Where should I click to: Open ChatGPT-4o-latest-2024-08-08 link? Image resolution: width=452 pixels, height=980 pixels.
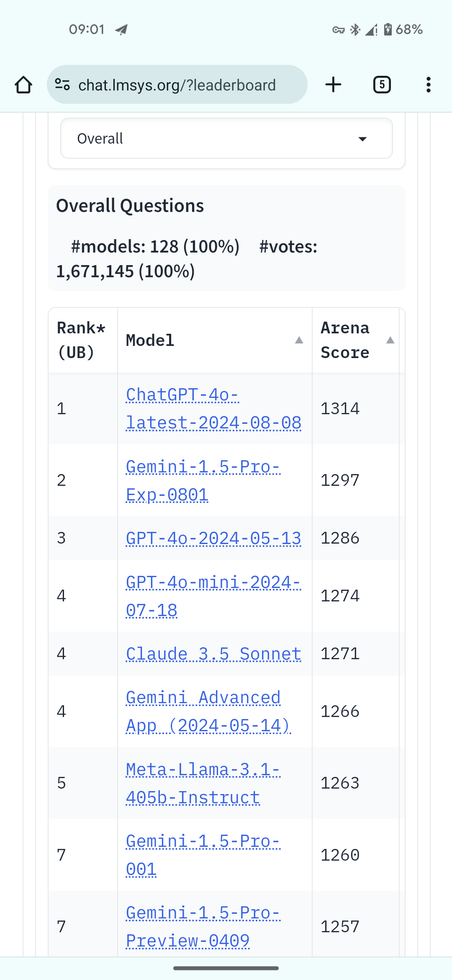(x=214, y=409)
